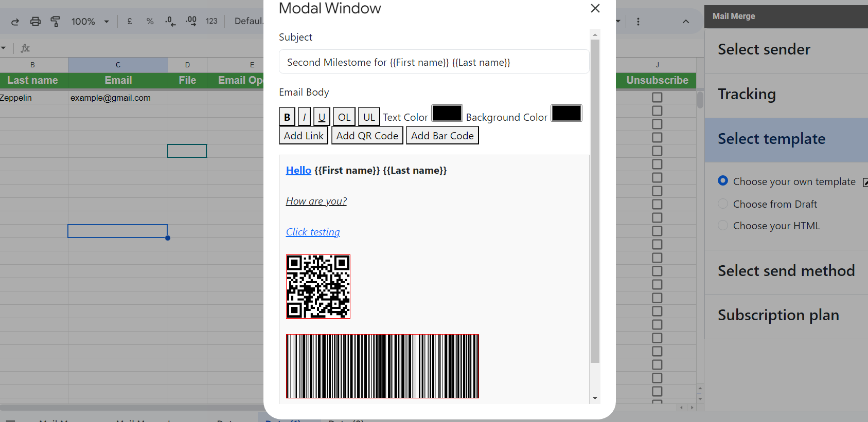Screen dimensions: 868x422
Task: Open the 100% zoom dropdown
Action: coord(90,22)
